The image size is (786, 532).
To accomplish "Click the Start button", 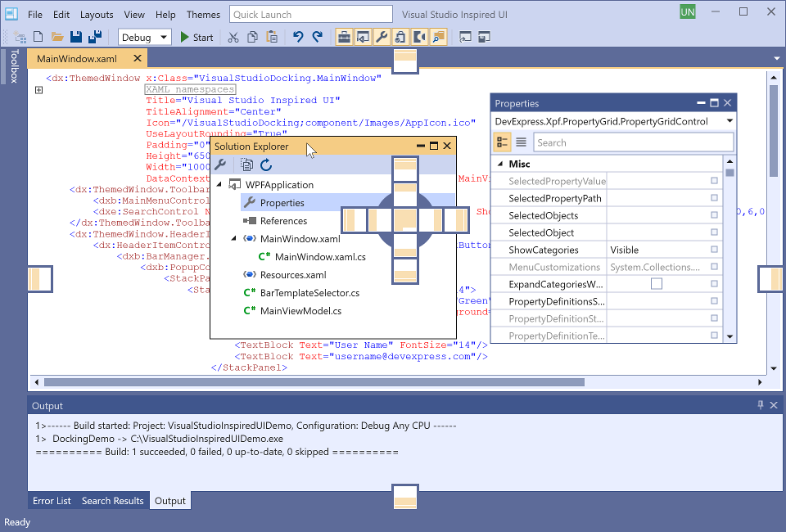I will (x=196, y=37).
